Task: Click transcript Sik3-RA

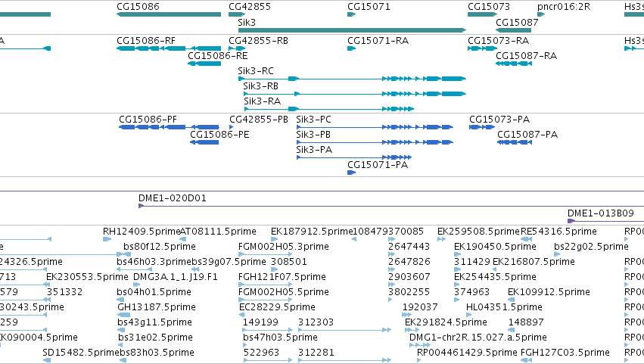Action: pyautogui.click(x=262, y=101)
